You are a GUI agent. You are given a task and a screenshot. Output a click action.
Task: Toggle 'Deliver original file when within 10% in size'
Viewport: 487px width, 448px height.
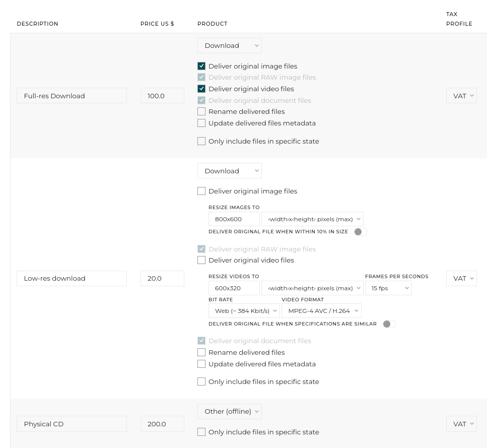click(x=360, y=232)
